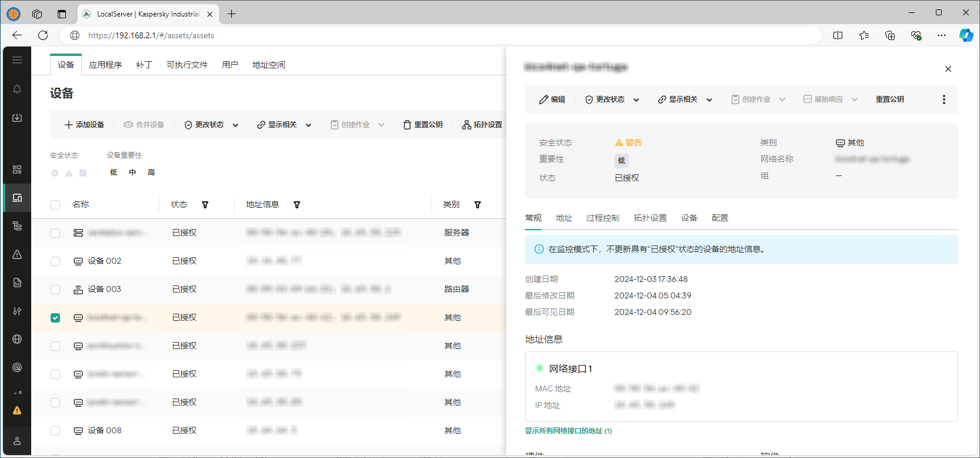
Task: Open 显示相关 dropdown in list toolbar
Action: tap(284, 125)
